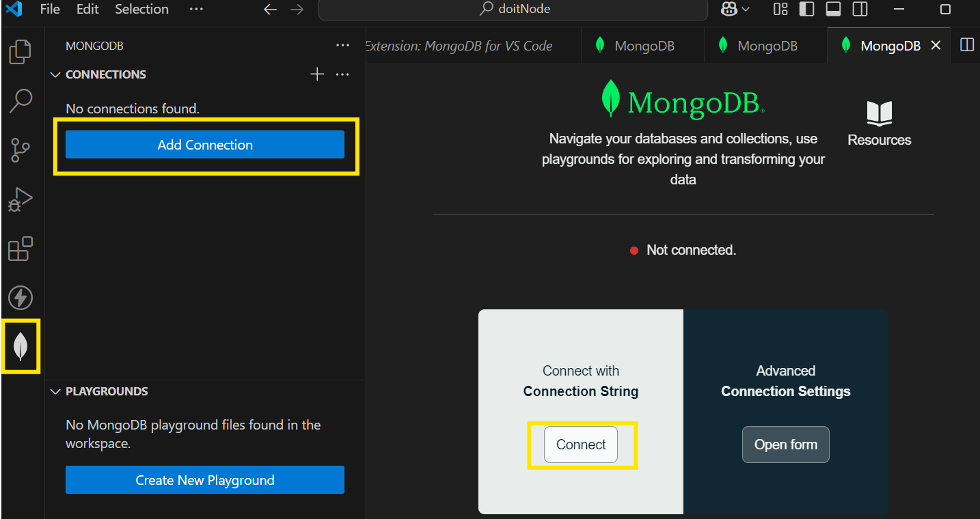The image size is (980, 519).
Task: Select the MongoDB leaf icon in activity bar
Action: (21, 346)
